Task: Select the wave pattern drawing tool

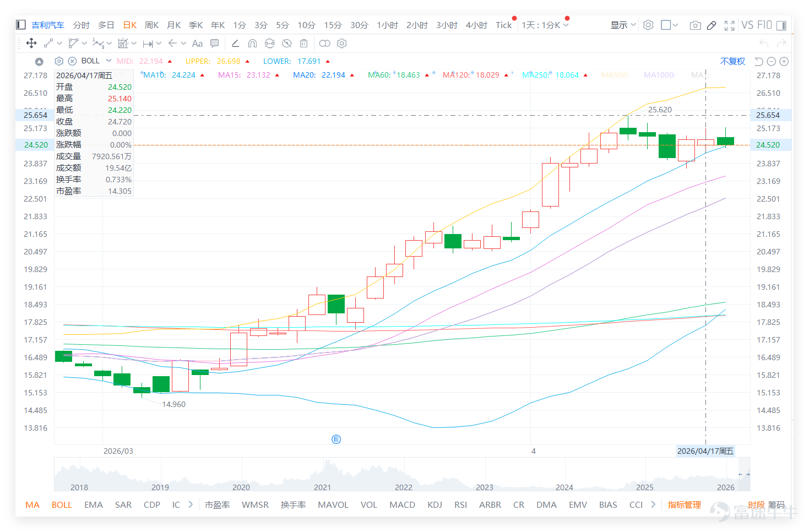Action: 98,43
